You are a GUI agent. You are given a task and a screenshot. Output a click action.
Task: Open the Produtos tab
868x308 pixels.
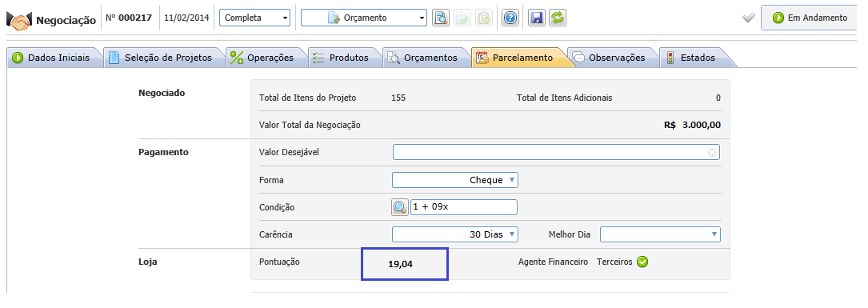tap(345, 58)
